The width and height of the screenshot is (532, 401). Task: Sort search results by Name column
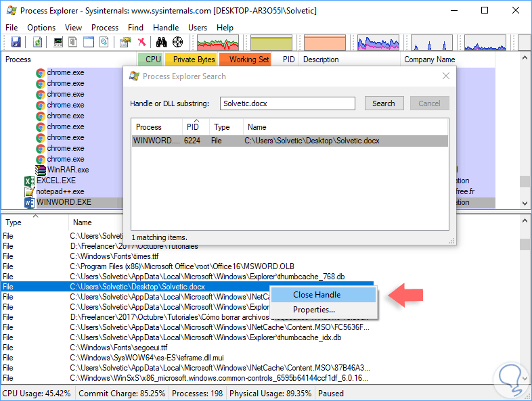[345, 127]
